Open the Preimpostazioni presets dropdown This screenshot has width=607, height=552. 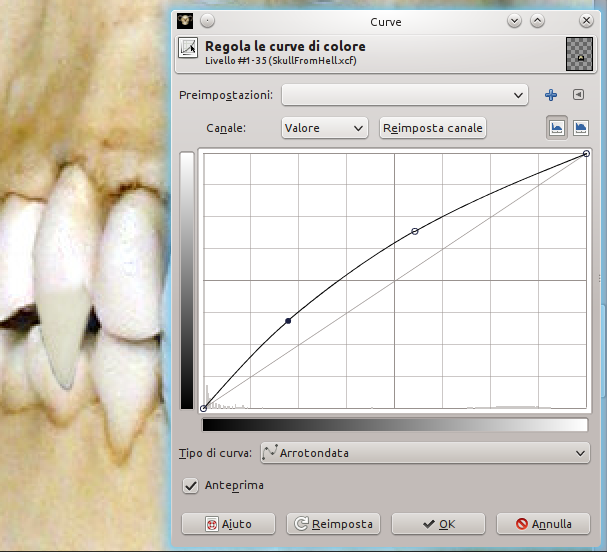pyautogui.click(x=405, y=95)
